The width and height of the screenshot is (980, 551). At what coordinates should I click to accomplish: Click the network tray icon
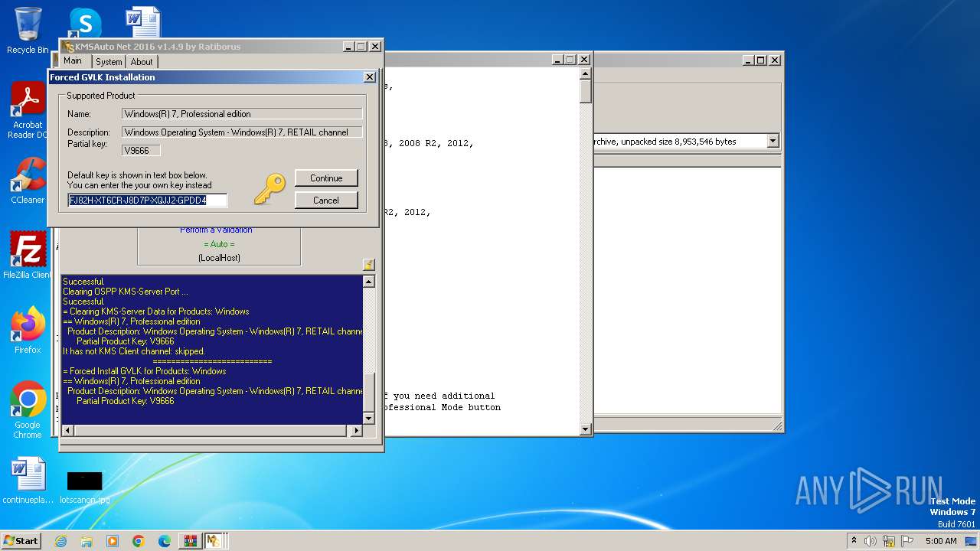tap(889, 541)
